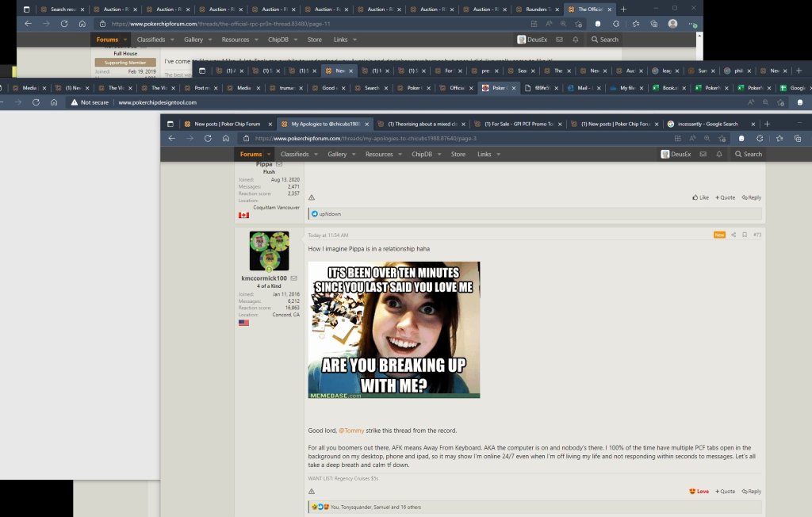812x517 pixels.
Task: Expand Resources dropdown arrow in front window
Action: tap(400, 155)
